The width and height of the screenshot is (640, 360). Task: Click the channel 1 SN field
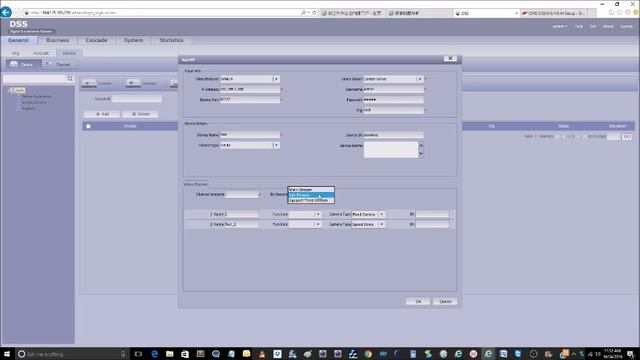pos(432,214)
